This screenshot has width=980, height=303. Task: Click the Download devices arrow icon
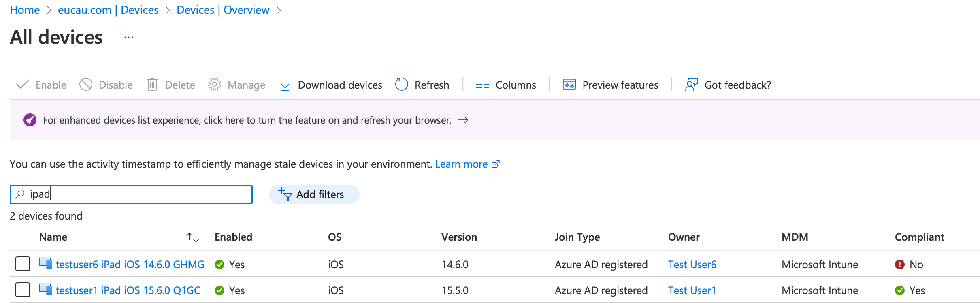click(285, 85)
